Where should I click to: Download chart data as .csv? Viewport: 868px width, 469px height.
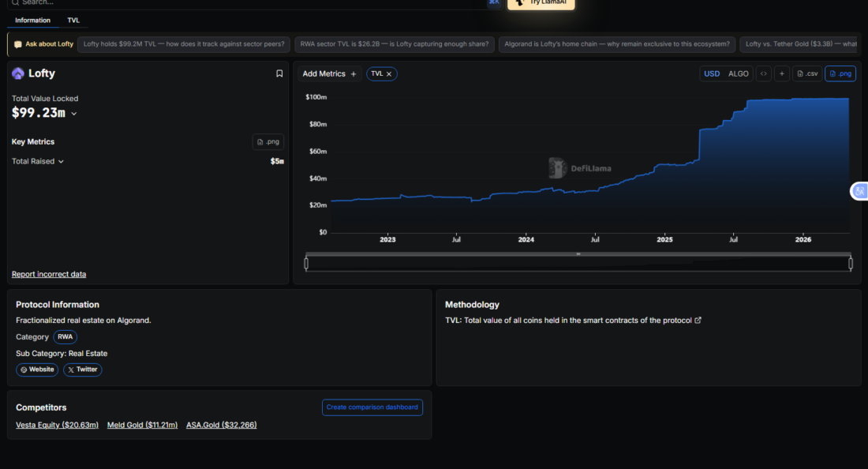(807, 73)
